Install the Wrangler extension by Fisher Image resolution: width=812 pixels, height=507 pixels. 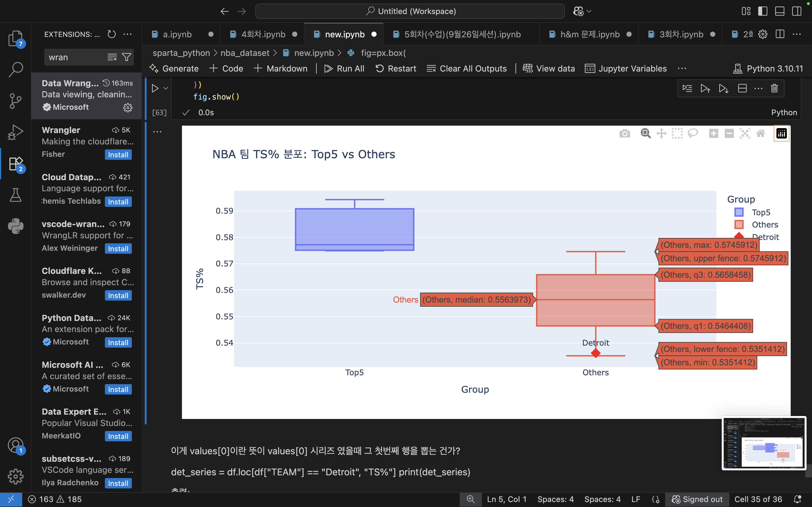[118, 155]
